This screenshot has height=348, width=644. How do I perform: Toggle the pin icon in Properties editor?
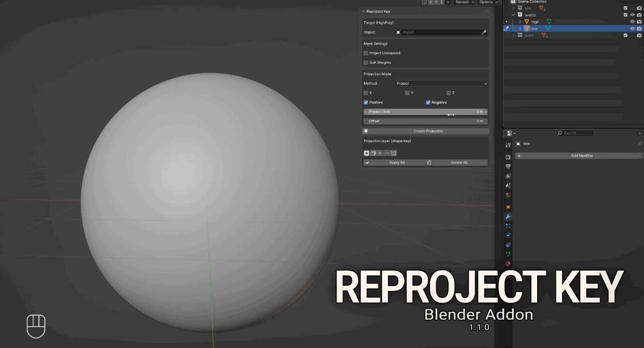pos(640,144)
